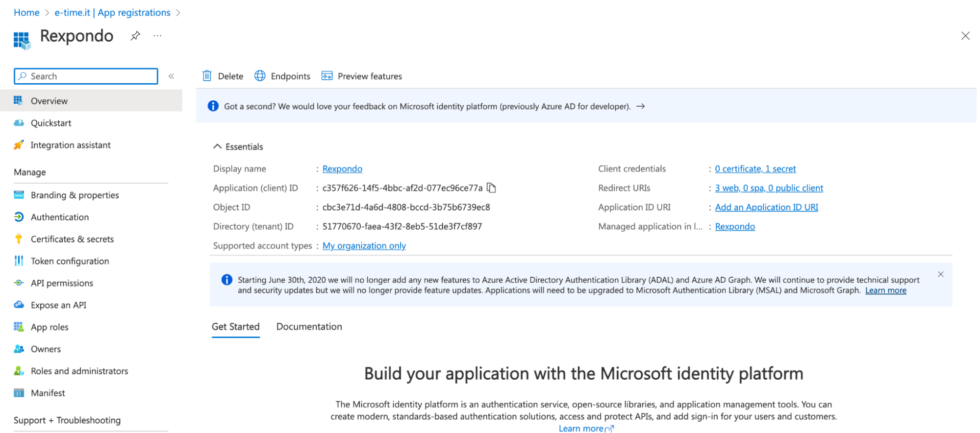Click the ADAL notice info icon
Screen dimensions: 980x433
pyautogui.click(x=226, y=280)
